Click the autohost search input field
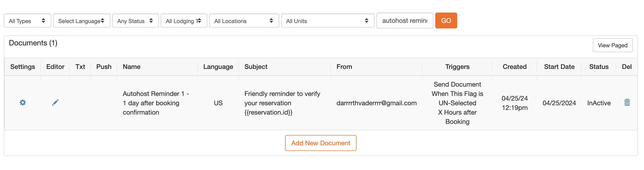Screen dimensions: 644x170 [405, 21]
